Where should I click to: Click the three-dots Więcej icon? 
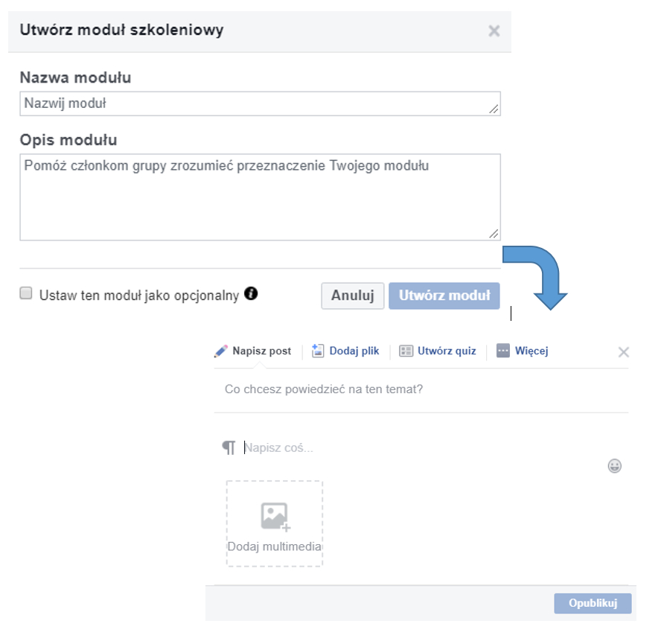click(x=503, y=351)
